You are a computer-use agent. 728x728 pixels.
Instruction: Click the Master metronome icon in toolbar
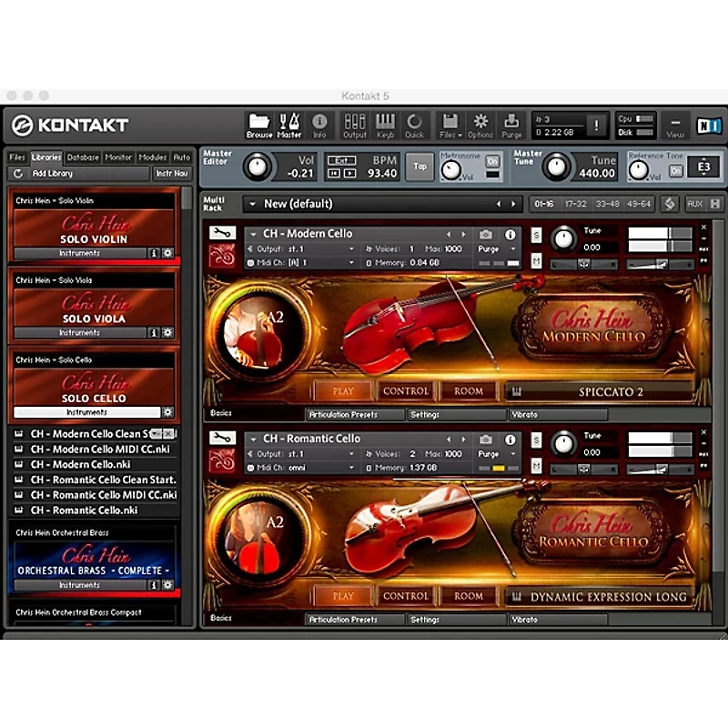click(x=289, y=125)
